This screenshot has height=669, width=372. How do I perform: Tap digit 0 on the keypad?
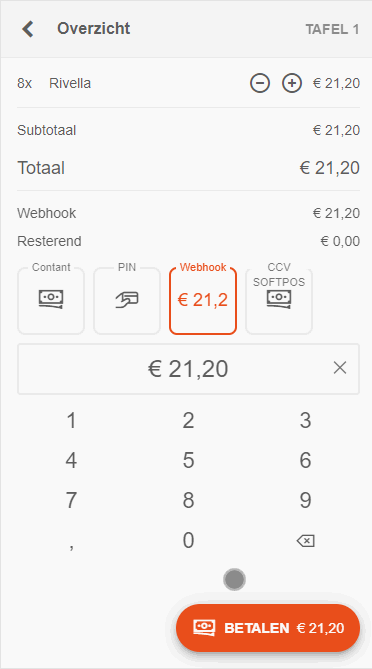point(189,540)
